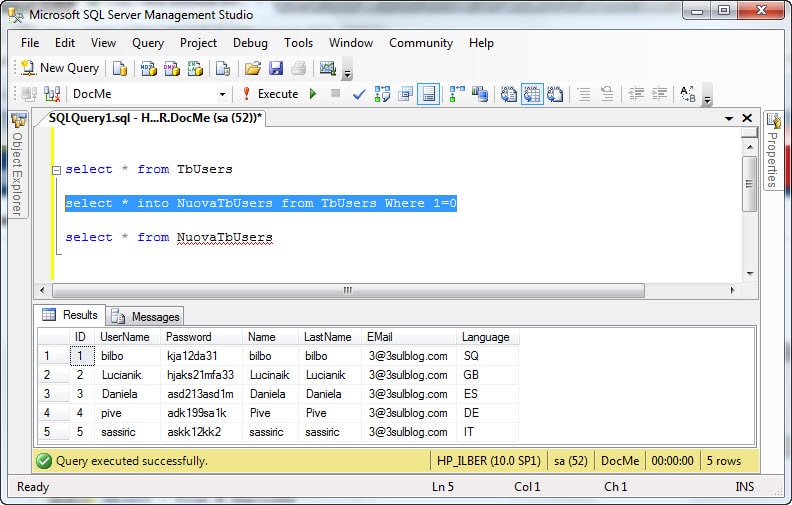Click Execute to run the query
The width and height of the screenshot is (792, 505).
(268, 94)
